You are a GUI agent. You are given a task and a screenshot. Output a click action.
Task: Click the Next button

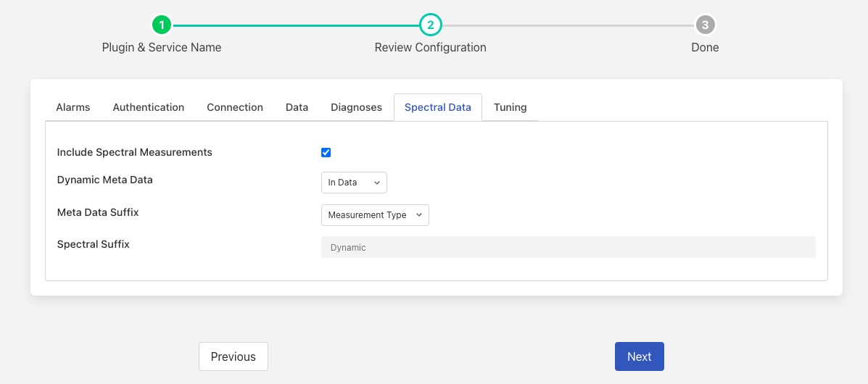639,356
